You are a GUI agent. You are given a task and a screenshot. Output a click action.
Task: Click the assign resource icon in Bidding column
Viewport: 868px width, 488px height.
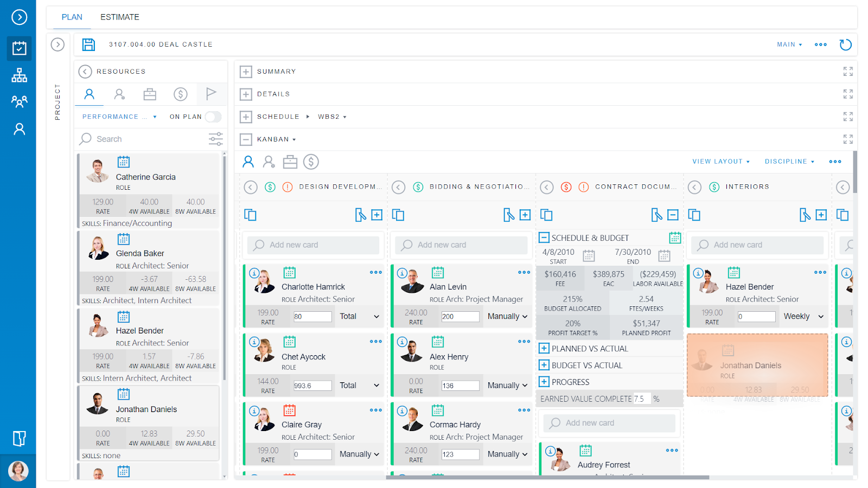(x=508, y=215)
